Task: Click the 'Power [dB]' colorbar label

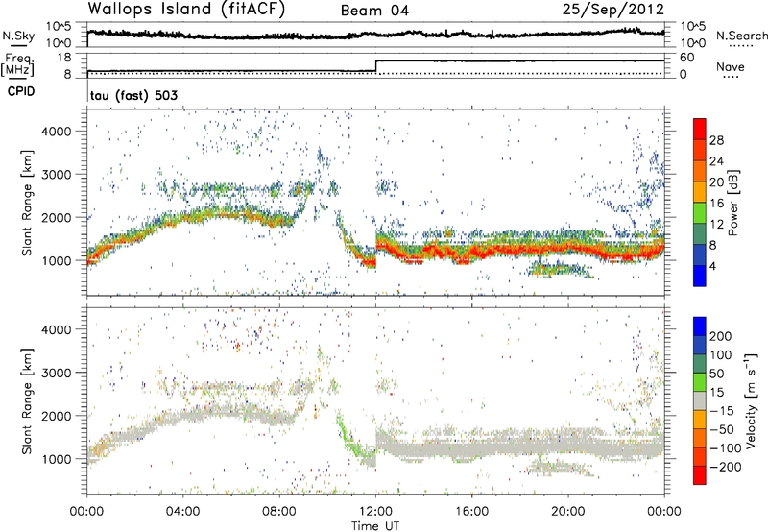Action: point(732,203)
